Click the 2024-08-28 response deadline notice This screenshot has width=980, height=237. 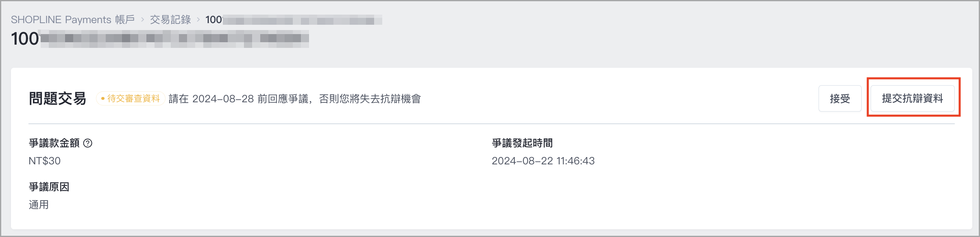click(x=295, y=99)
